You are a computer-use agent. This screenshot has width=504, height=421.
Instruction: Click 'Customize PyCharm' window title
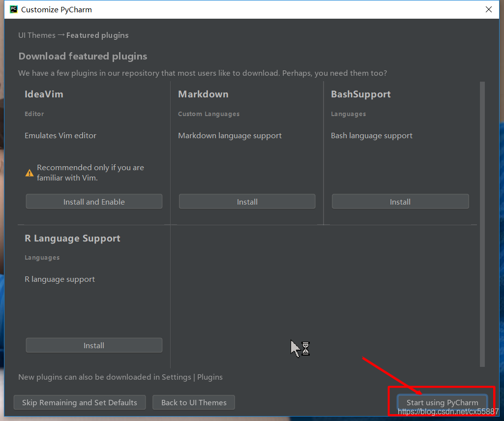[57, 10]
